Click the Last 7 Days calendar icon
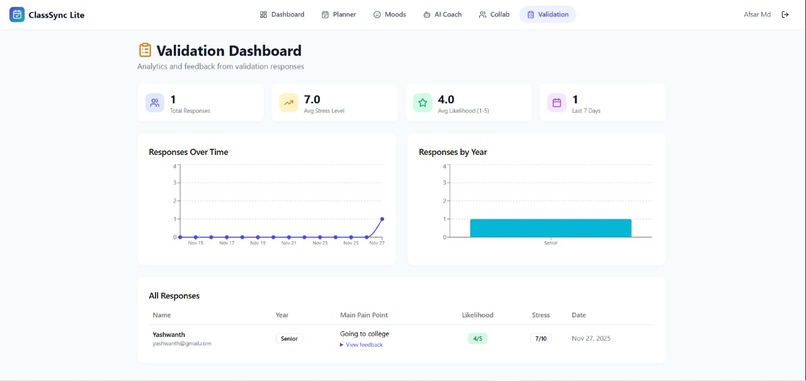The height and width of the screenshot is (381, 806). (x=557, y=103)
